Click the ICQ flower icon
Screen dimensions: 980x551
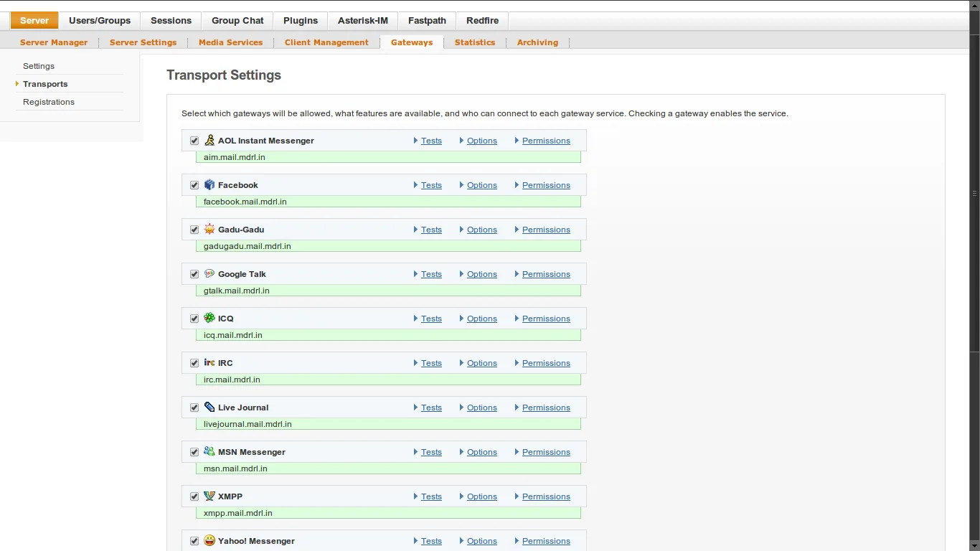point(209,318)
